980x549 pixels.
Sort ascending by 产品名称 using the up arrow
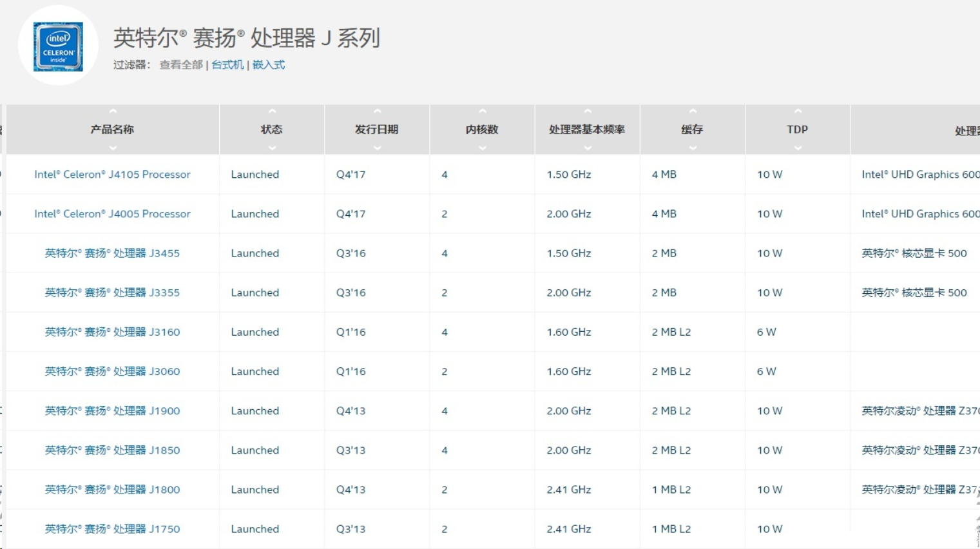coord(113,111)
